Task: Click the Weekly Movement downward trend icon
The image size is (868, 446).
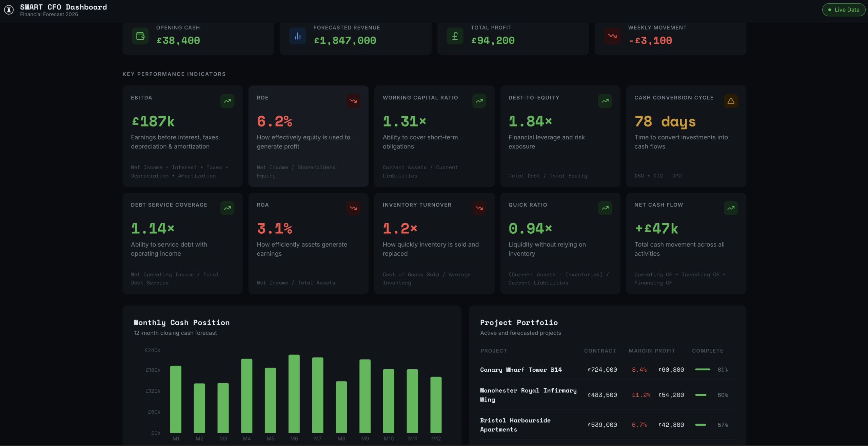Action: click(x=612, y=36)
